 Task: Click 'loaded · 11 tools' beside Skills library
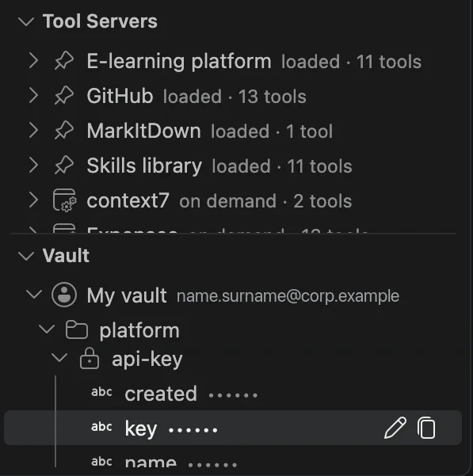tap(282, 166)
